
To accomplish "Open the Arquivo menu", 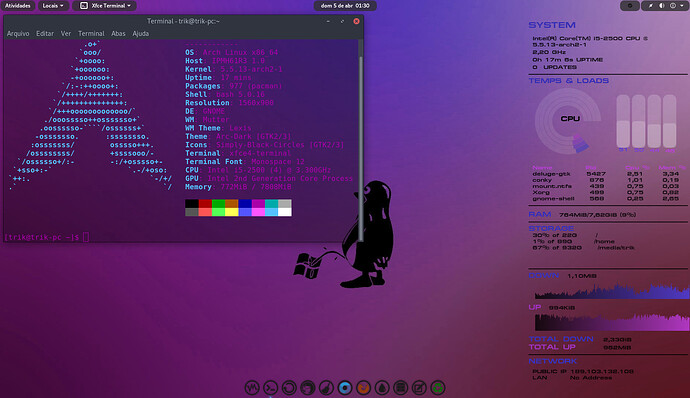I will click(18, 33).
